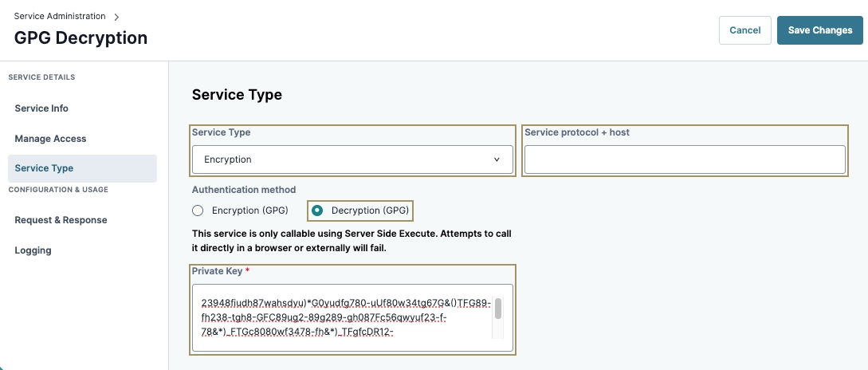This screenshot has height=370, width=868.
Task: Expand the Service Type dropdown
Action: point(352,159)
